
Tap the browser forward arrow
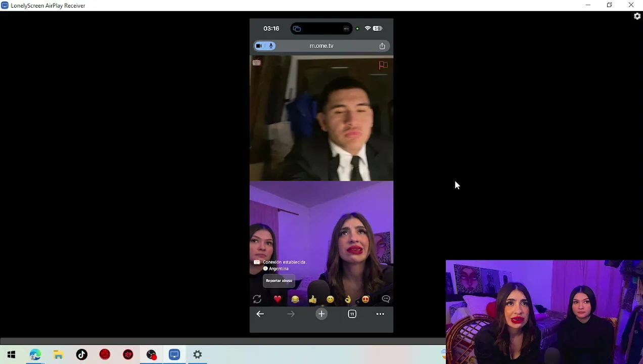[291, 314]
